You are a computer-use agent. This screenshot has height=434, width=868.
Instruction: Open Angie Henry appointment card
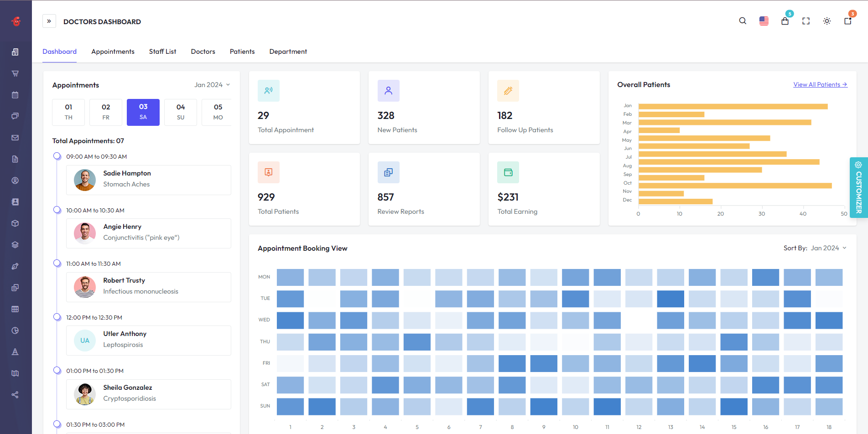[149, 233]
